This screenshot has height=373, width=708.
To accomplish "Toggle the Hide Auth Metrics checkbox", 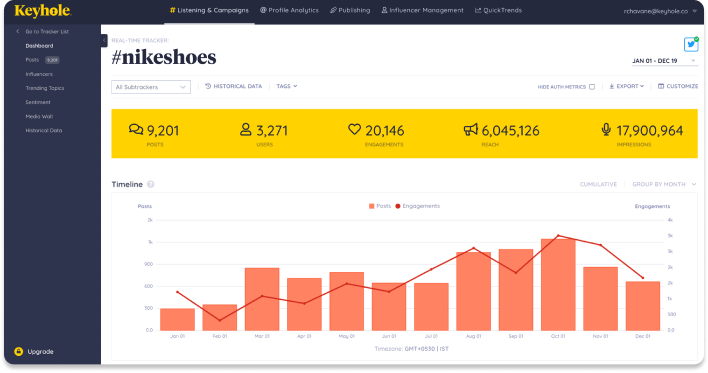I will 592,87.
